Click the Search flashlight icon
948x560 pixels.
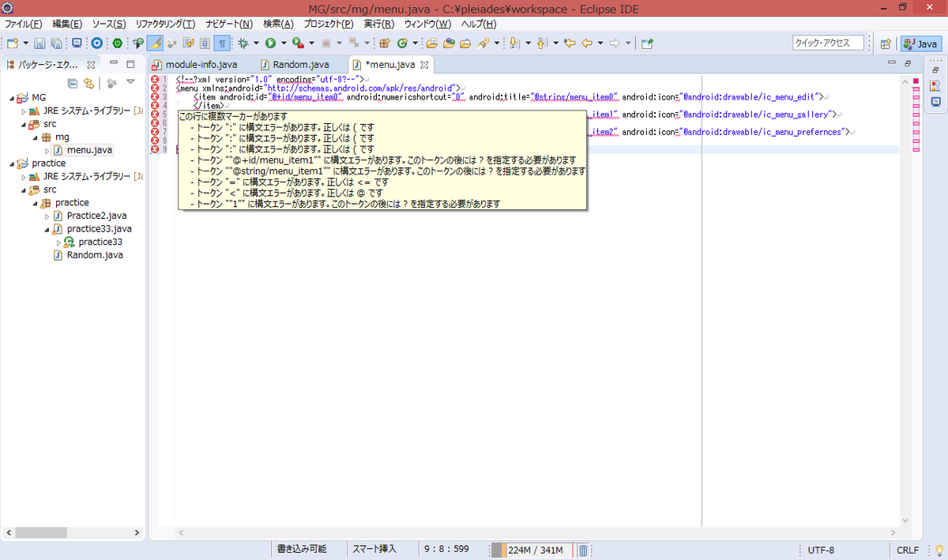pyautogui.click(x=483, y=43)
